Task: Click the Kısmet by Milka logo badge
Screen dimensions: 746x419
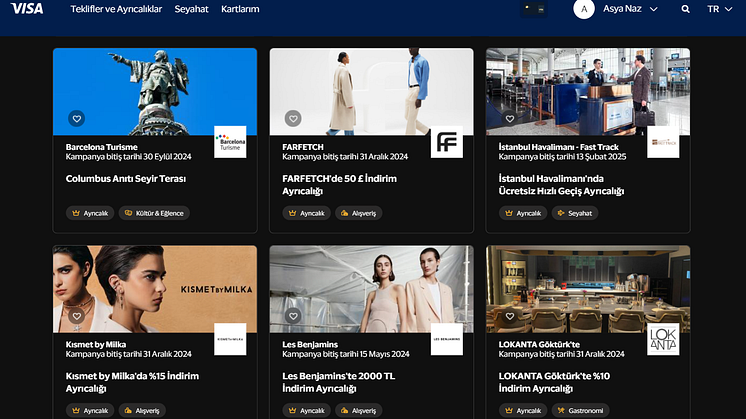Action: tap(230, 339)
